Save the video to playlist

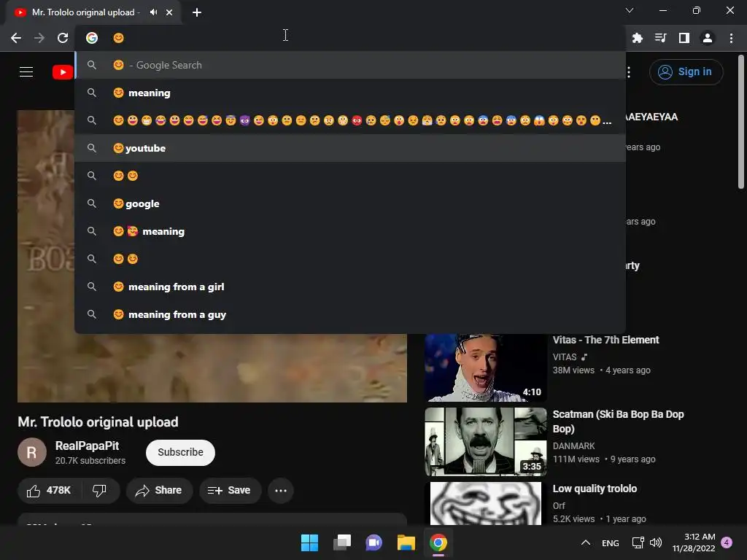pos(230,491)
